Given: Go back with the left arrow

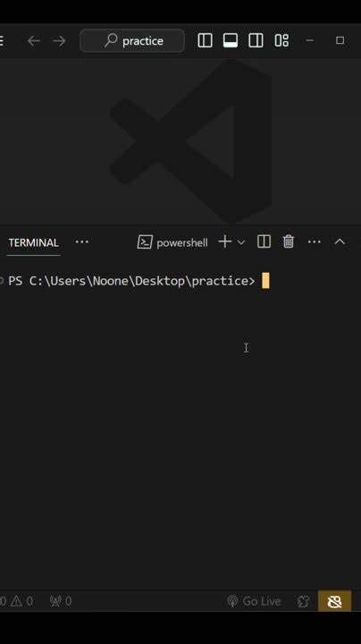Looking at the screenshot, I should [34, 40].
